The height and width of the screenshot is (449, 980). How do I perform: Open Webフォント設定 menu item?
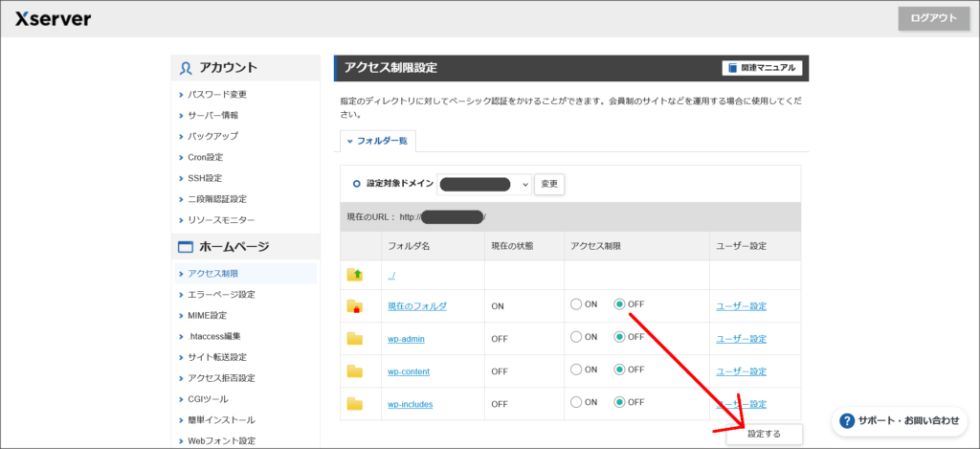click(221, 441)
